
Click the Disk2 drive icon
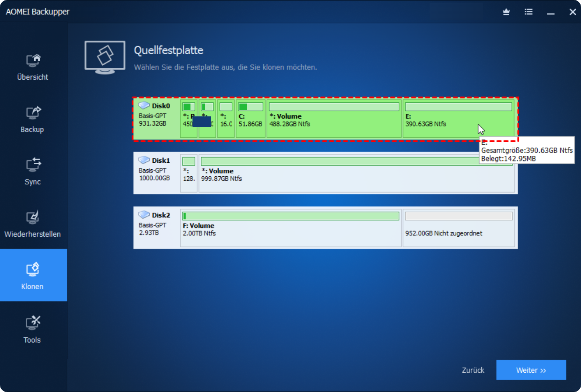144,215
